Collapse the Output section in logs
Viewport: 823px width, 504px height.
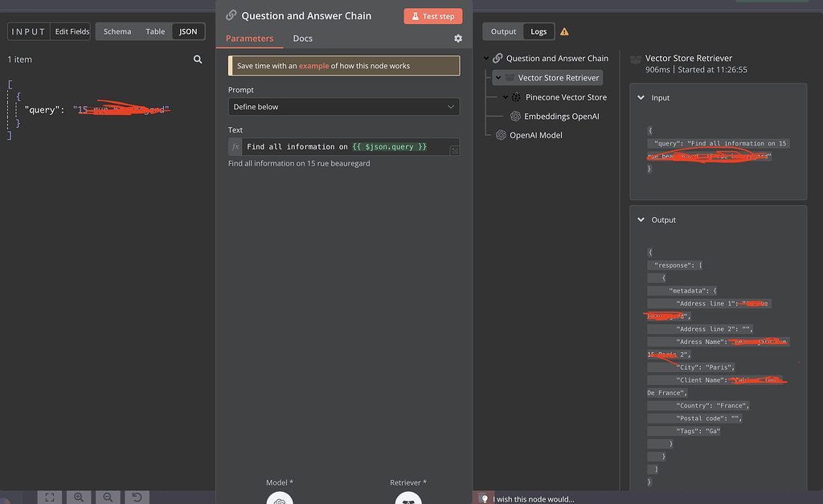[x=641, y=220]
